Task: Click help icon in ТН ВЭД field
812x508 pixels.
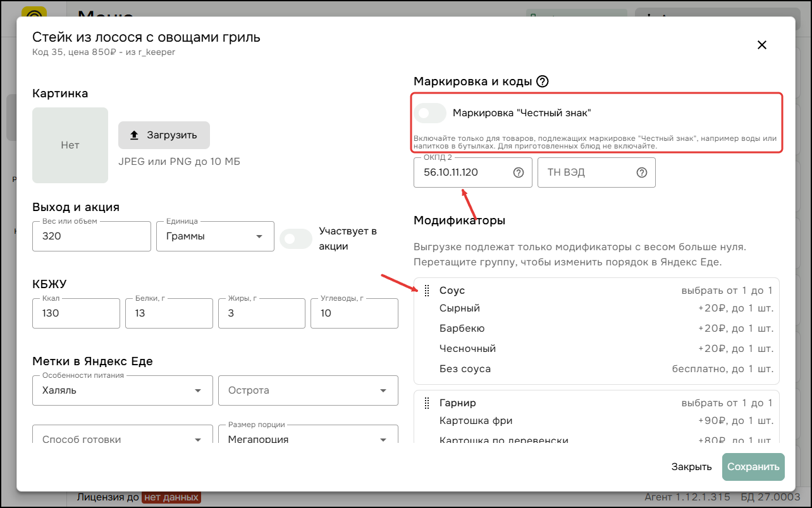Action: 642,172
